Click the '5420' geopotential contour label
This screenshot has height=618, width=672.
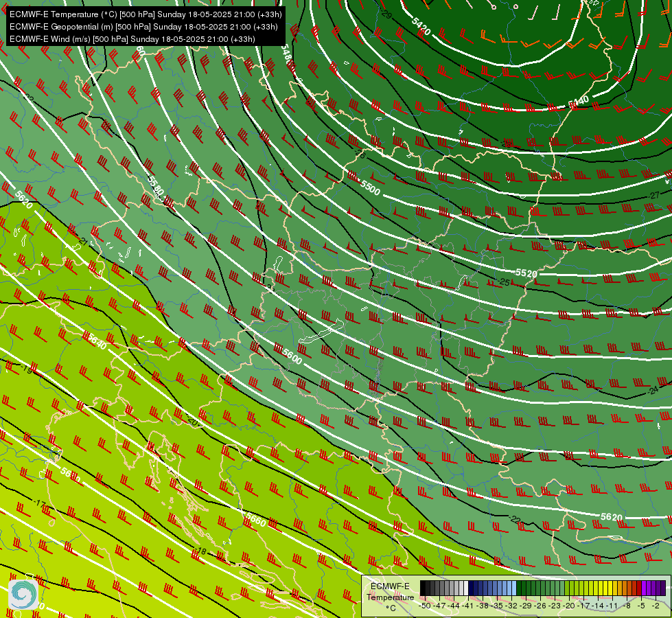420,27
